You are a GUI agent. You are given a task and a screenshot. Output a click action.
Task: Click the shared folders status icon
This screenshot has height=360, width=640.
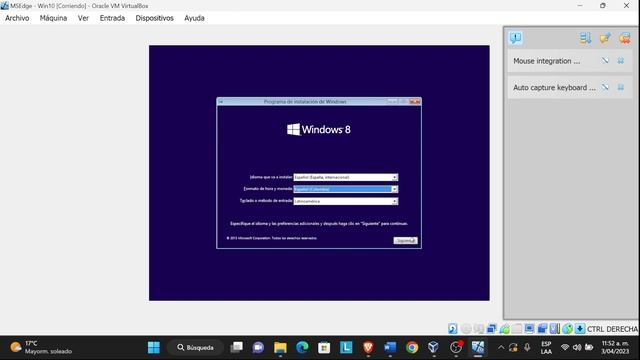click(517, 329)
